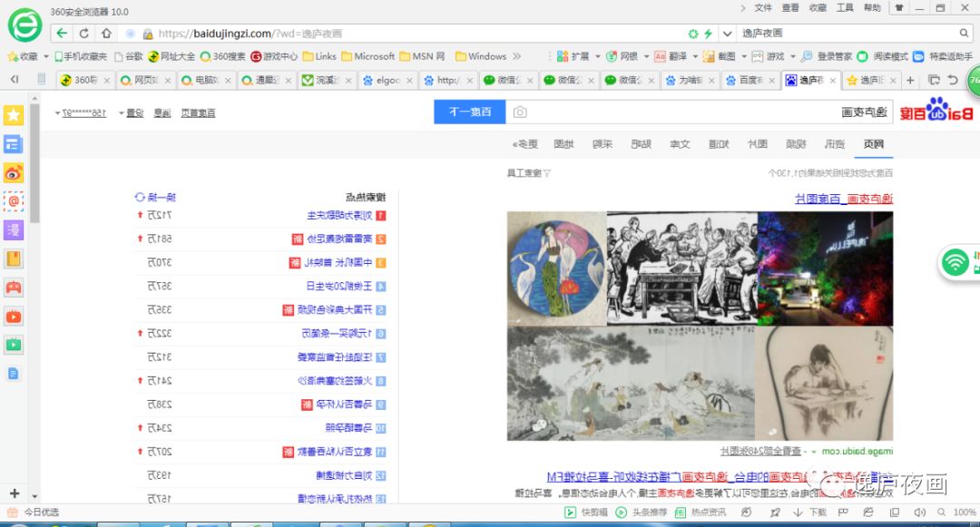Open 快剪辑 in the status bar
980x527 pixels.
point(585,512)
